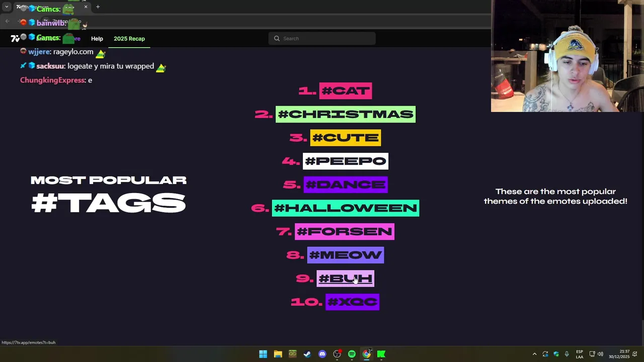Open the volume speaker tray icon
Viewport: 644px width, 362px height.
tap(600, 354)
